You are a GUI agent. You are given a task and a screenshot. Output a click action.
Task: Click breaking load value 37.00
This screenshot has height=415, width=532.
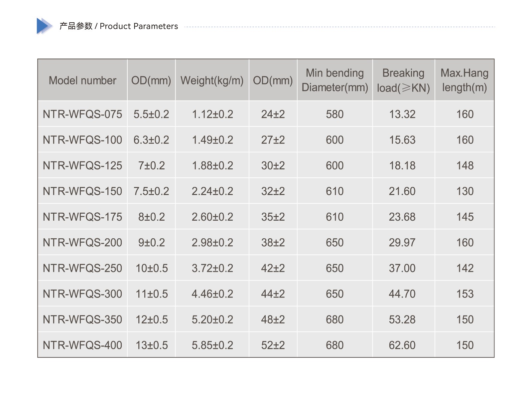[x=402, y=268]
